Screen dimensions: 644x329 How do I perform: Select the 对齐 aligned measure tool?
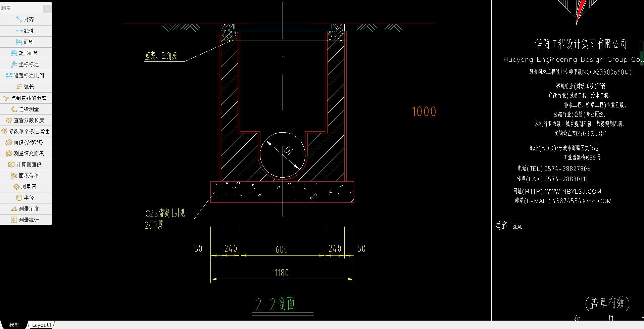(x=26, y=19)
